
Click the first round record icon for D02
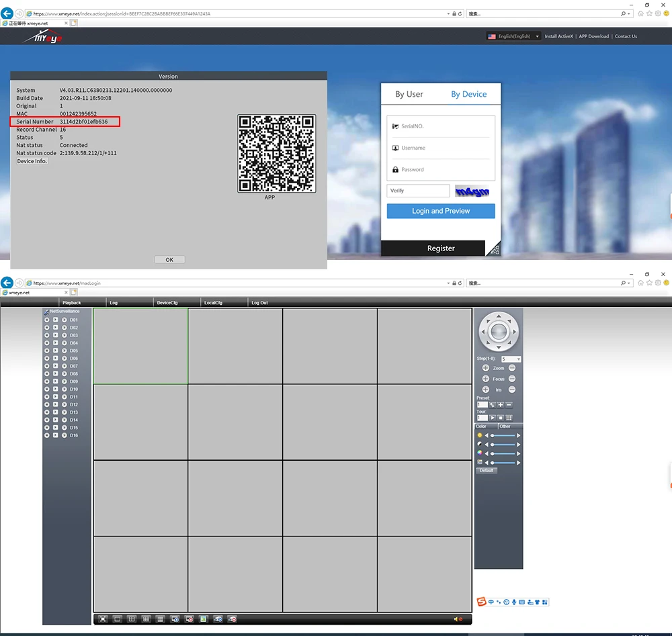(47, 328)
